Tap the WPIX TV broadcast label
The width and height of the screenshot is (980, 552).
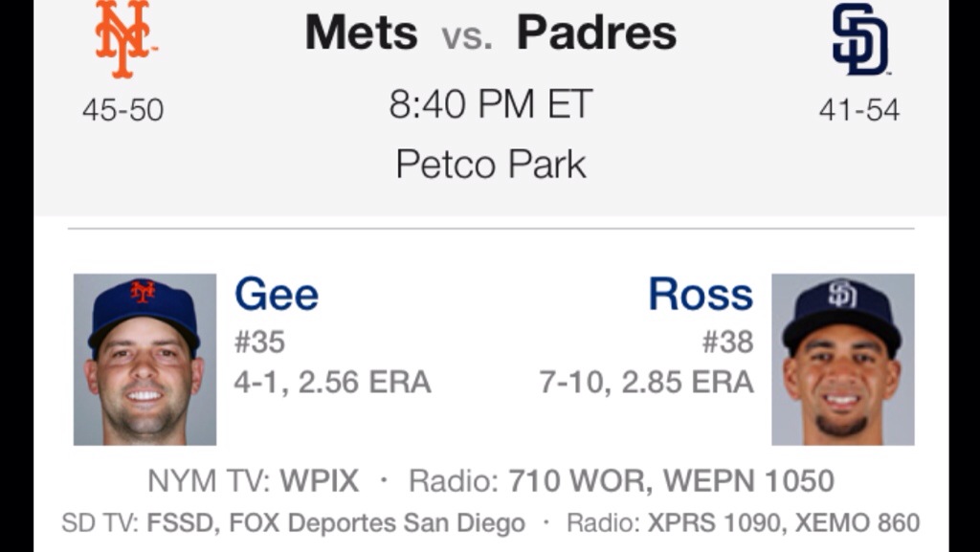319,480
